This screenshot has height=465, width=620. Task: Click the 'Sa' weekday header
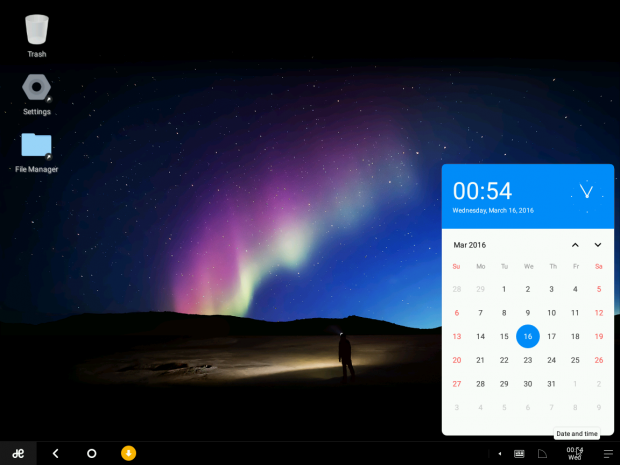click(x=599, y=267)
